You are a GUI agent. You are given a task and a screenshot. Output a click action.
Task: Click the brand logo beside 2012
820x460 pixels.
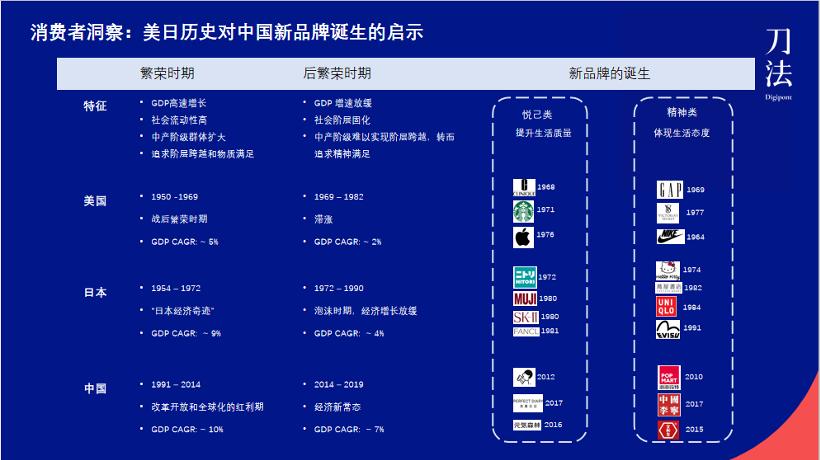524,377
